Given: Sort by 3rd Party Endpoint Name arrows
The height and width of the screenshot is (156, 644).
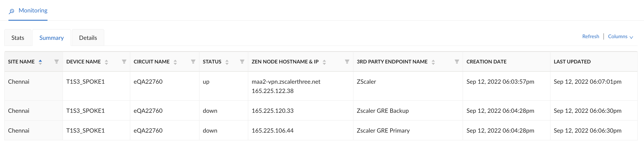Looking at the screenshot, I should click(x=433, y=62).
